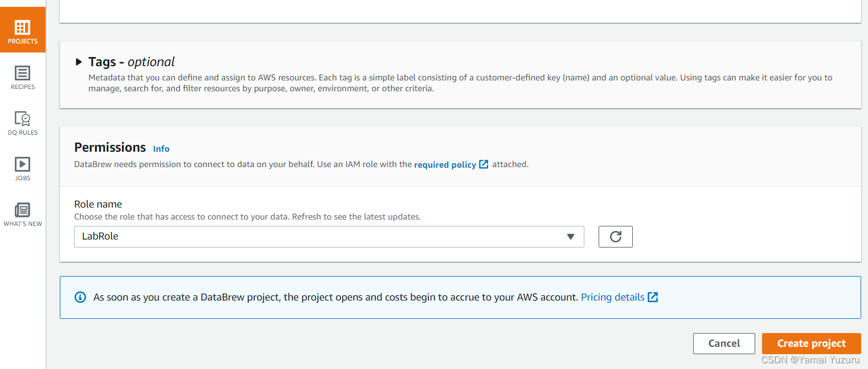Image resolution: width=868 pixels, height=369 pixels.
Task: Follow the required policy link
Action: point(445,165)
